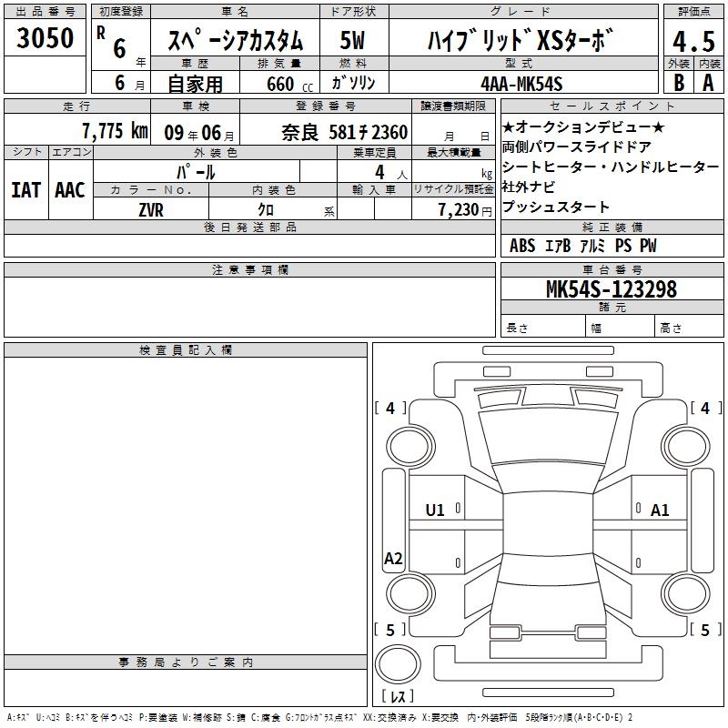The height and width of the screenshot is (728, 728).
Task: Click air conditioner value AAC
Action: [x=70, y=190]
